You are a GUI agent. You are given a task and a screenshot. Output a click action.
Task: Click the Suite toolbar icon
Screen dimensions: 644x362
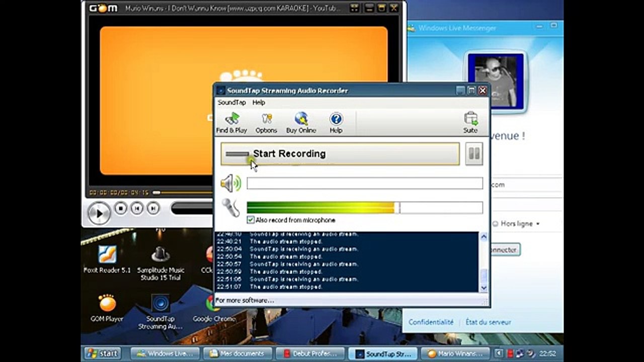coord(470,123)
